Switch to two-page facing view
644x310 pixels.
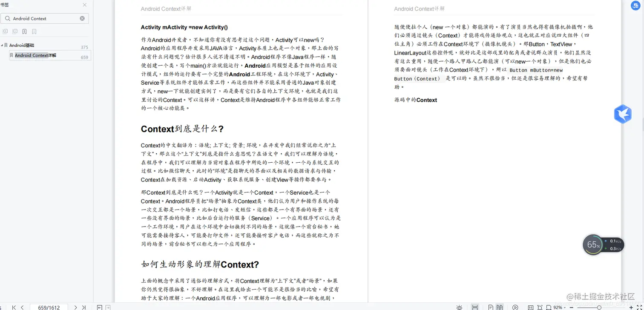(x=500, y=307)
